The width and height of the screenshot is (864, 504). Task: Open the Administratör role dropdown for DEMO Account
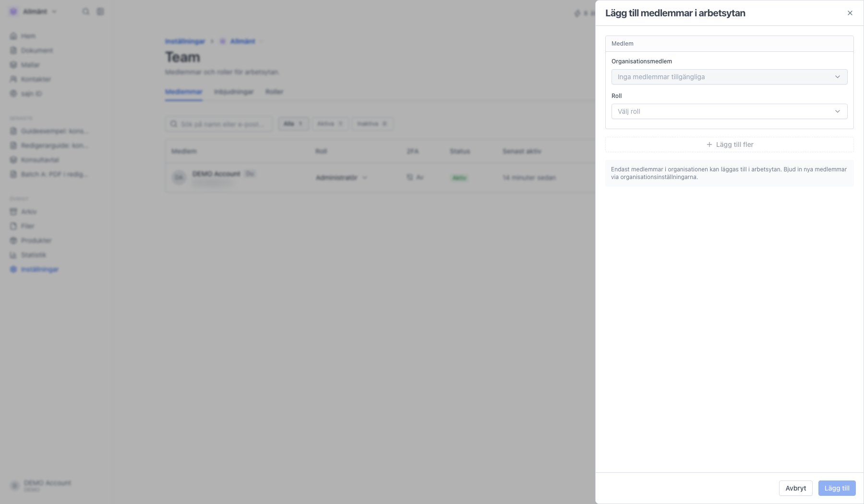tap(341, 178)
